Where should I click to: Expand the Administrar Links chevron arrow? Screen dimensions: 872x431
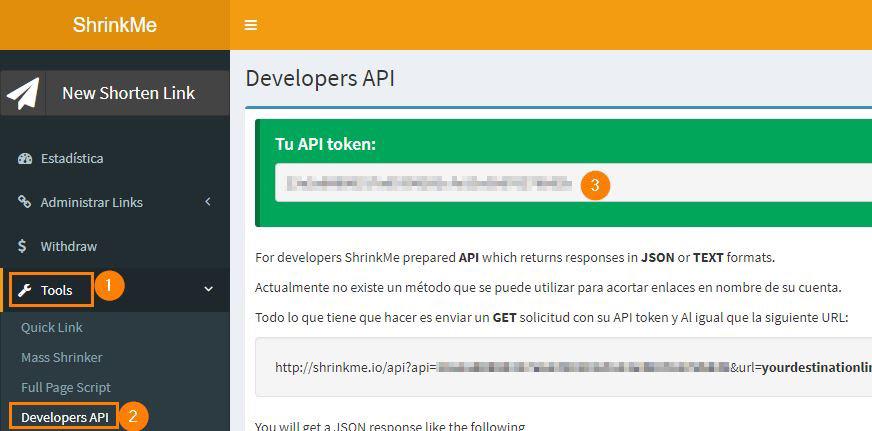[x=208, y=201]
